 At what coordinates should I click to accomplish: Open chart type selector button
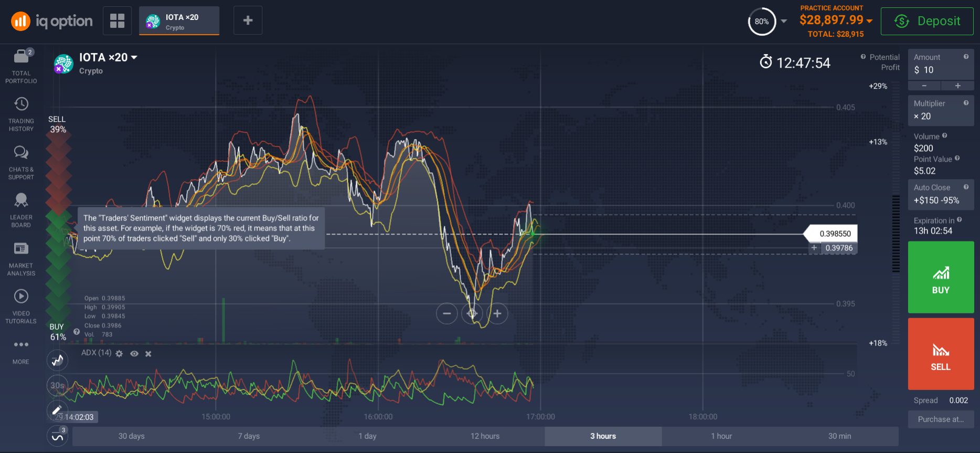pyautogui.click(x=57, y=360)
